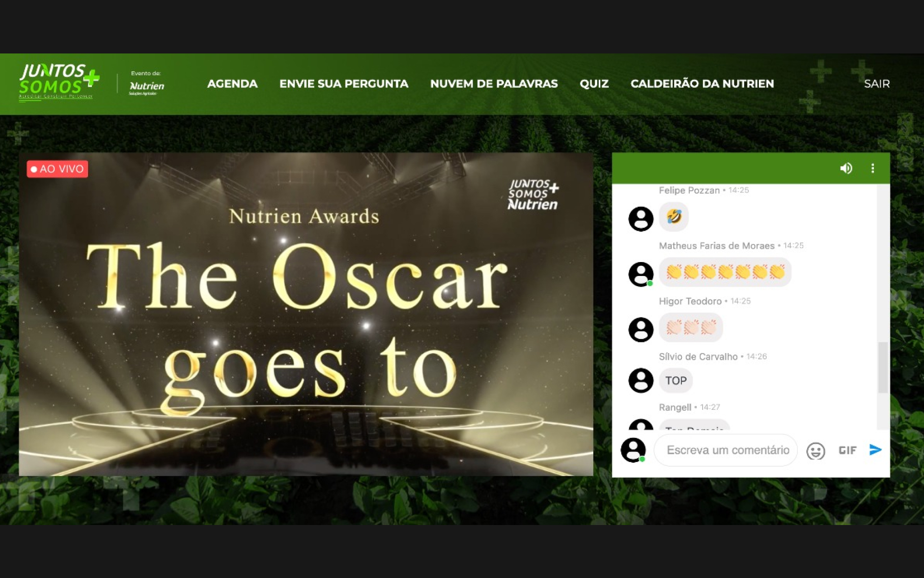Click Matheus Farias de Moraes' avatar
This screenshot has height=578, width=924.
coord(641,274)
